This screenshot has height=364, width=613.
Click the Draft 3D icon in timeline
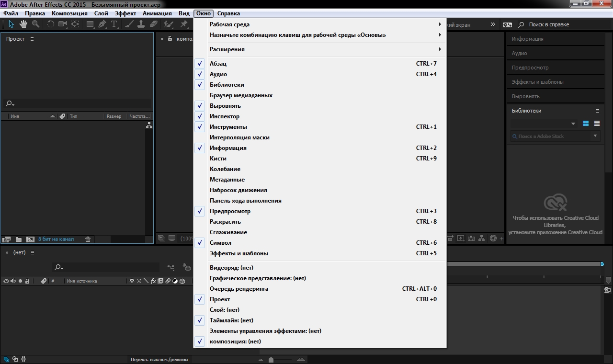(x=186, y=267)
